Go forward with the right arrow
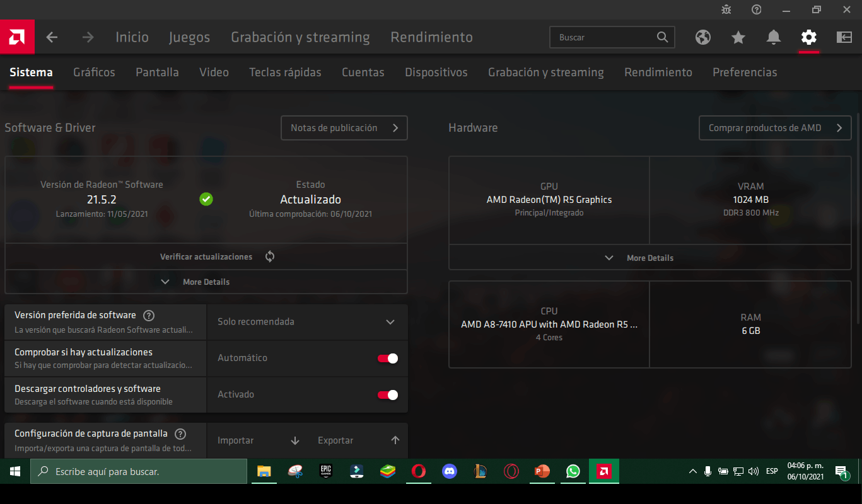 [88, 37]
